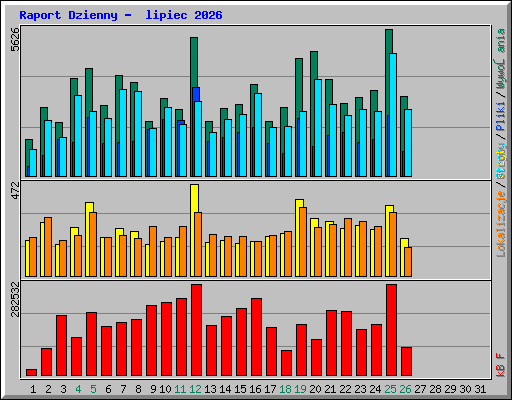This screenshot has width=512, height=400.
Task: Select the day 5 label on the axis
Action: click(93, 389)
